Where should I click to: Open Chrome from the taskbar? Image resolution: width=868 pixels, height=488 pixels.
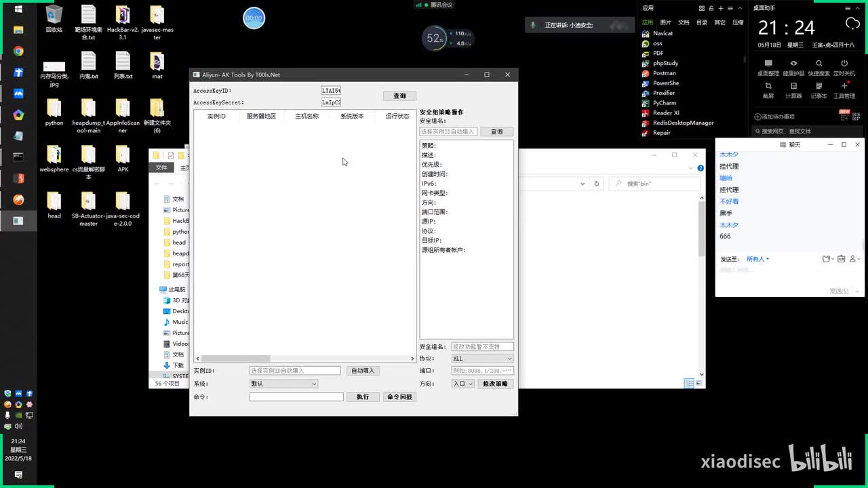point(18,52)
